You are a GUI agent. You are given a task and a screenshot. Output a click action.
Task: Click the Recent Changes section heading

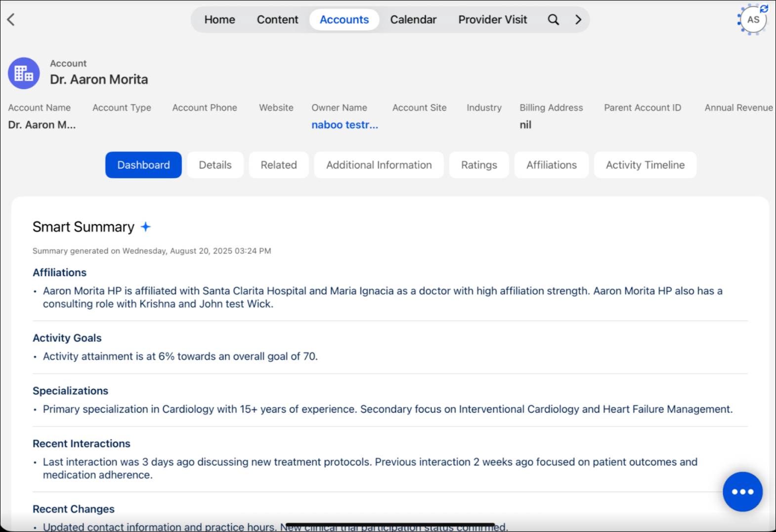pyautogui.click(x=73, y=509)
